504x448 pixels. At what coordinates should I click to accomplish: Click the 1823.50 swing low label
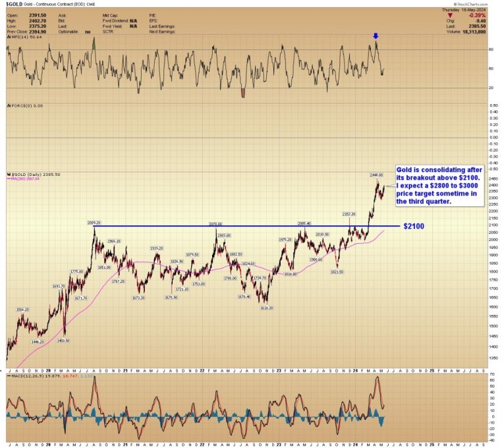(x=337, y=271)
